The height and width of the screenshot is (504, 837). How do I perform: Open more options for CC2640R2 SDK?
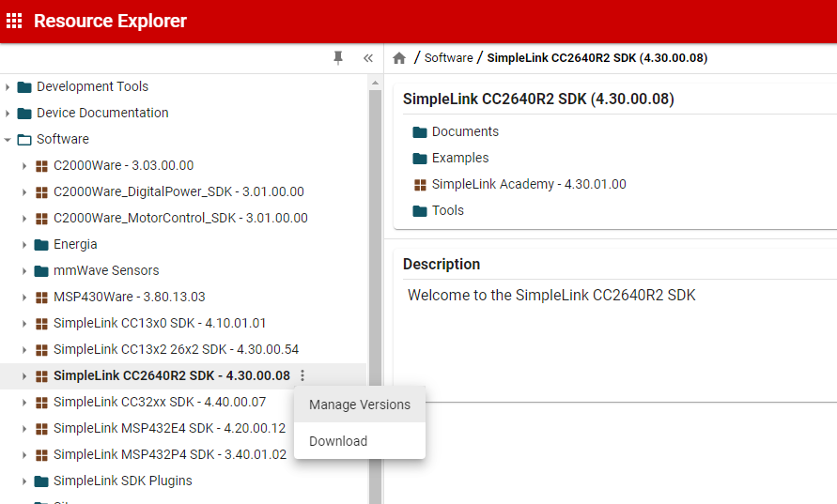[x=302, y=375]
